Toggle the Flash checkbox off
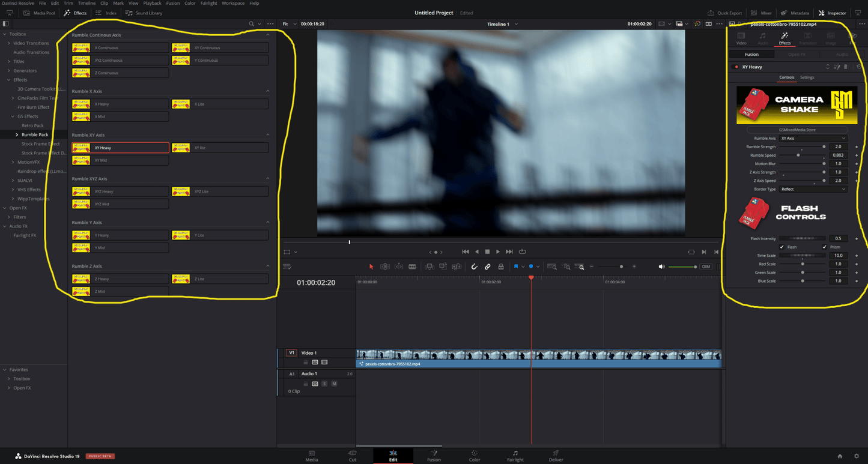The height and width of the screenshot is (464, 868). coord(782,247)
